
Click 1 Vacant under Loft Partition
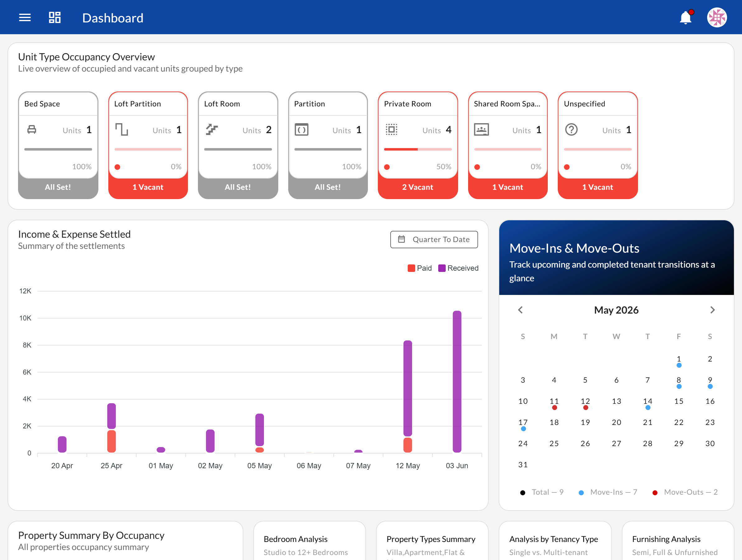[x=148, y=187]
